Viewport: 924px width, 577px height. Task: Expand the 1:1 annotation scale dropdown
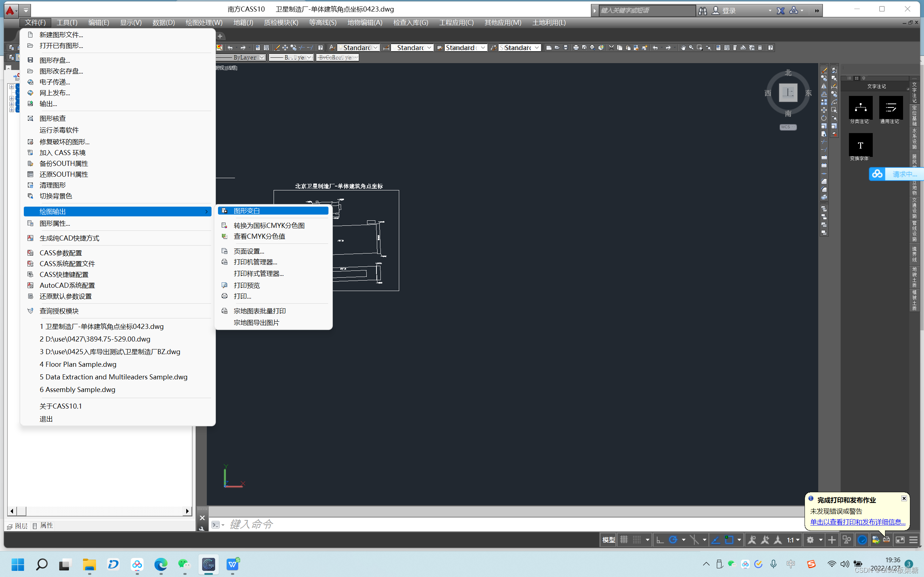coord(798,539)
